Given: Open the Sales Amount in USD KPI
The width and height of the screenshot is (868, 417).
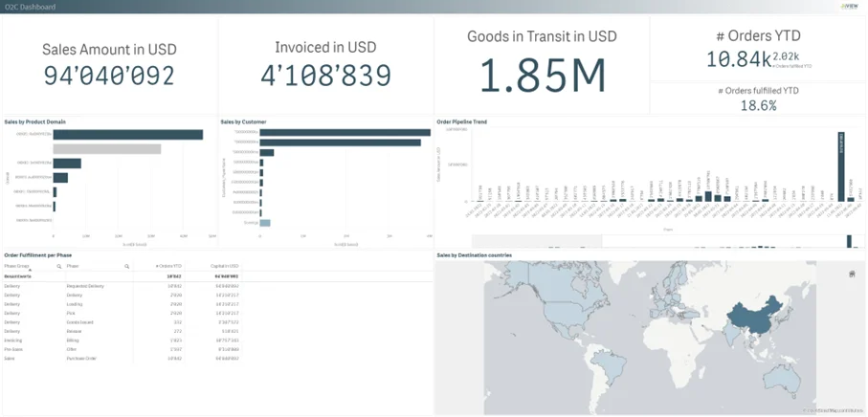Looking at the screenshot, I should [109, 65].
